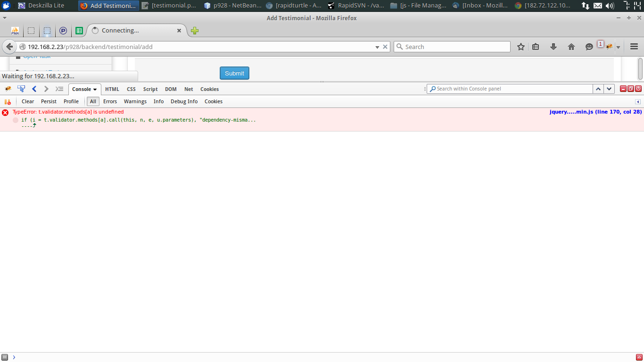Screen dimensions: 644x362
Task: Click the Firebug inspect element icon
Action: (x=21, y=89)
